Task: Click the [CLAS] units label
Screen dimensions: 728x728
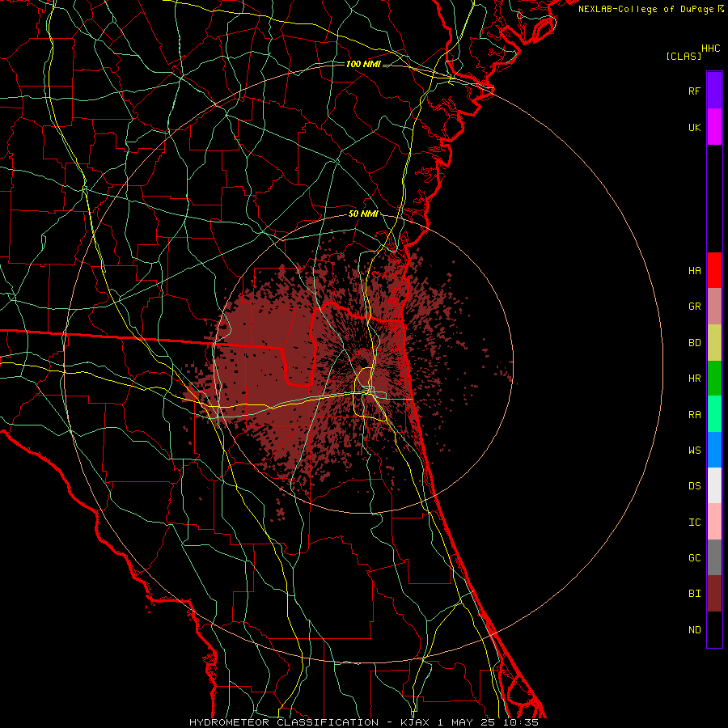Action: (x=684, y=56)
